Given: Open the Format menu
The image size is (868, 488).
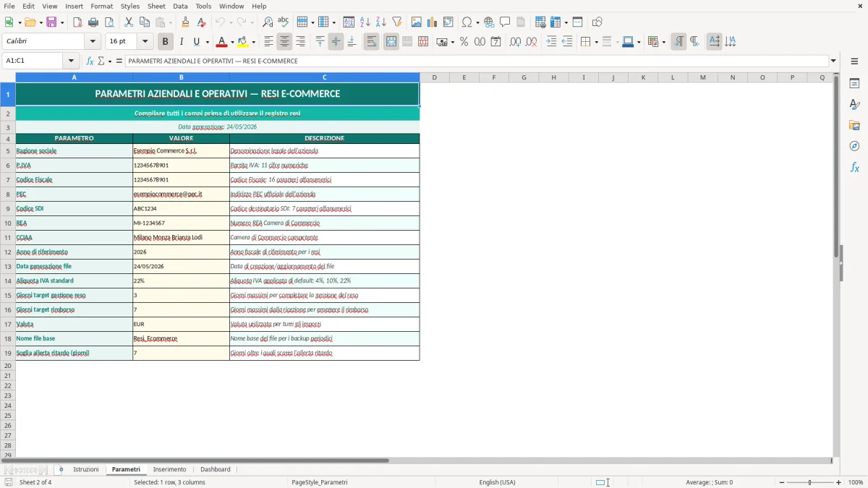Looking at the screenshot, I should (x=101, y=6).
